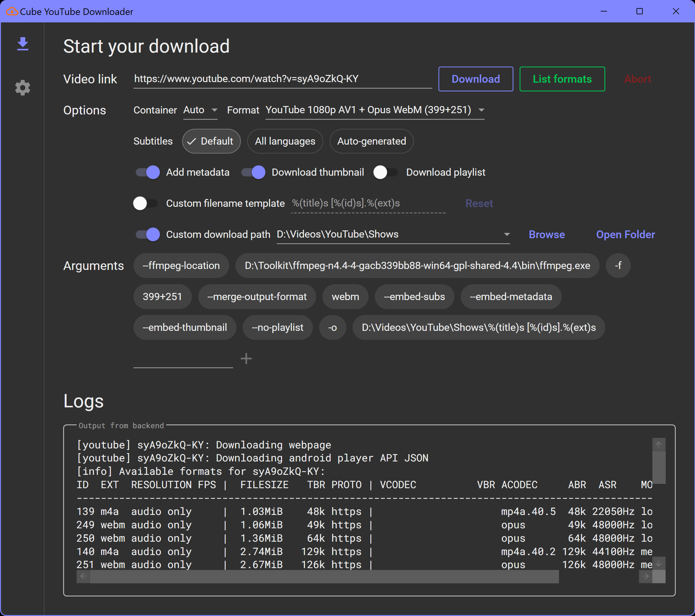This screenshot has width=695, height=616.
Task: Click the plus icon to add argument
Action: tap(246, 359)
